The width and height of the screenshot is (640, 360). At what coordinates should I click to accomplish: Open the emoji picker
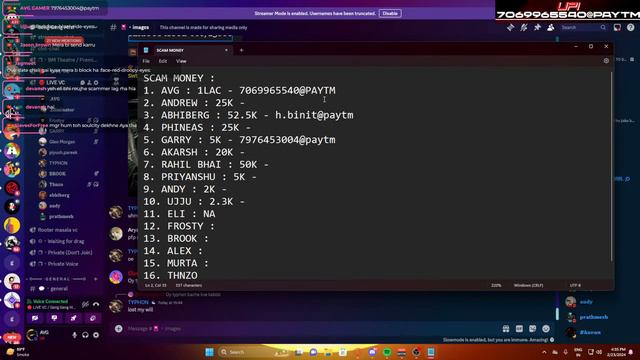(x=546, y=329)
